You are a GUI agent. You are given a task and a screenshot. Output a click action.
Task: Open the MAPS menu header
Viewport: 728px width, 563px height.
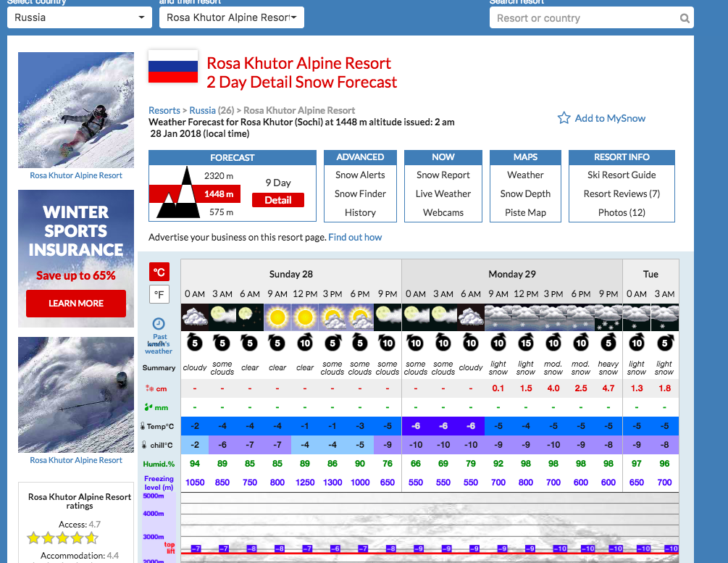coord(526,157)
